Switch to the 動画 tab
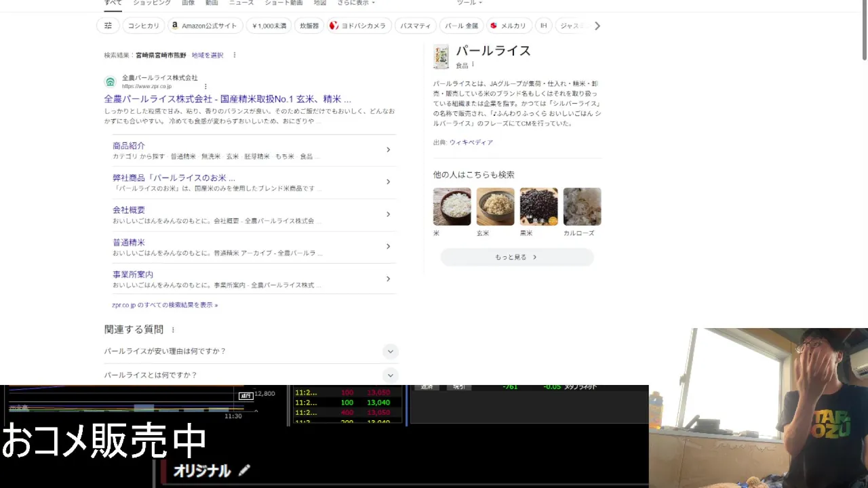 pyautogui.click(x=212, y=3)
